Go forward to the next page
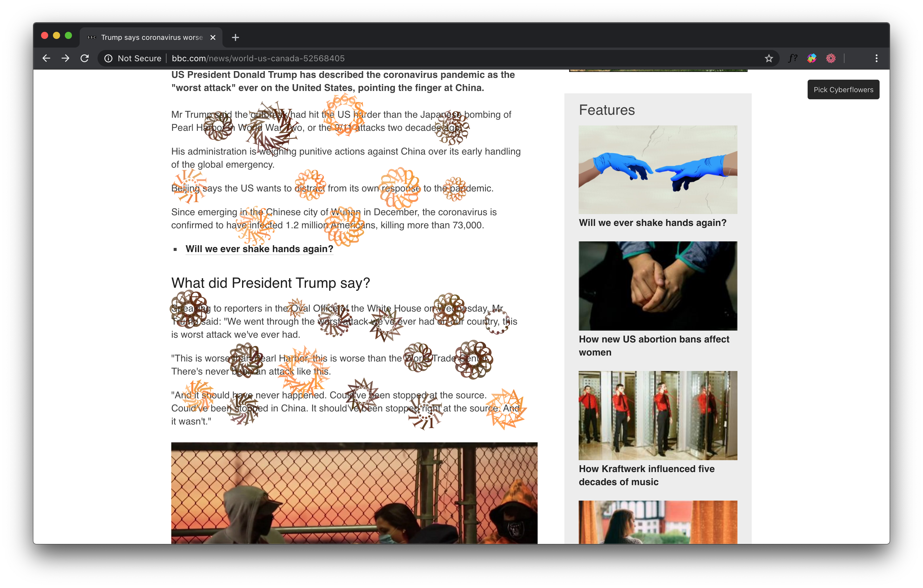This screenshot has width=923, height=588. (65, 58)
